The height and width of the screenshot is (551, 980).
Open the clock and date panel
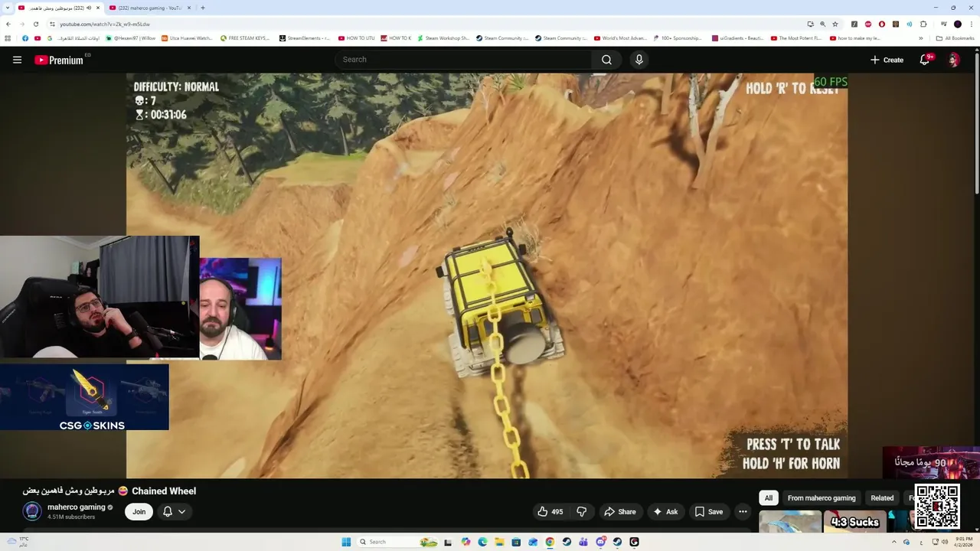coord(964,542)
